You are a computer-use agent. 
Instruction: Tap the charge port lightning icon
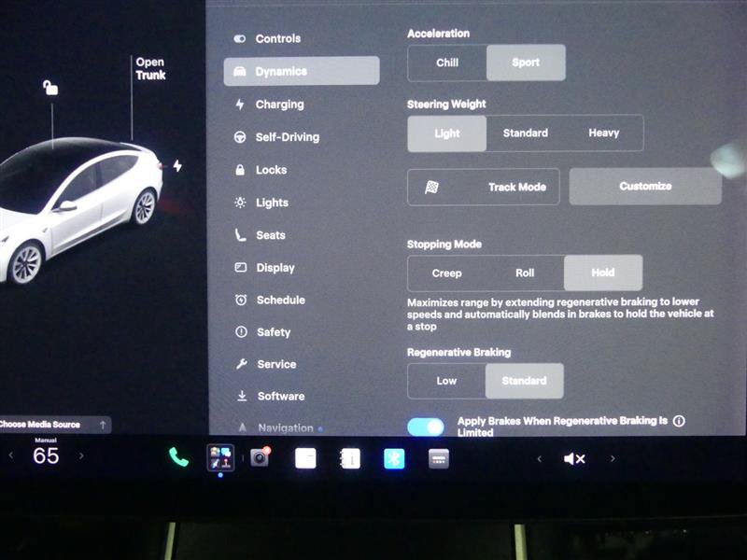coord(177,166)
